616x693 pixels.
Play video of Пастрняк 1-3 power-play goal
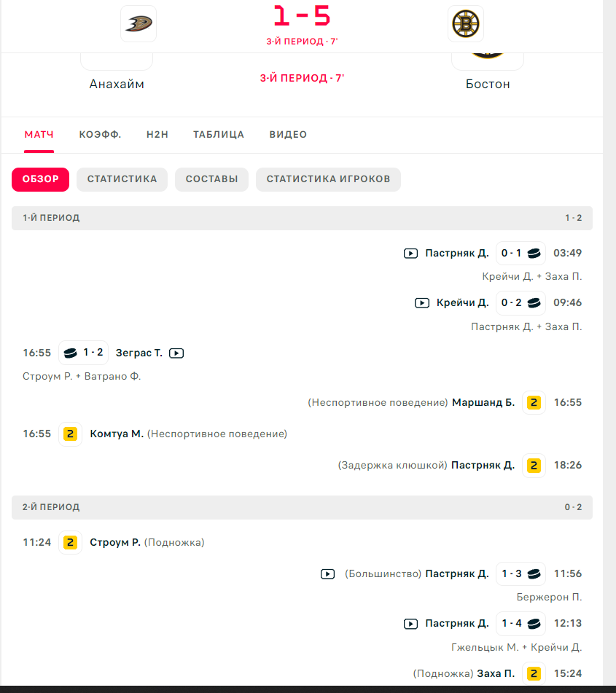[327, 574]
